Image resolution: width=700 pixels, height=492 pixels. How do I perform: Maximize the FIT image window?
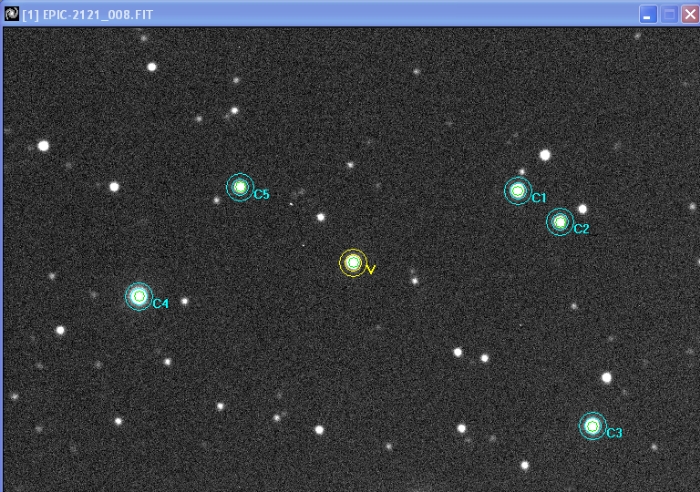[668, 14]
